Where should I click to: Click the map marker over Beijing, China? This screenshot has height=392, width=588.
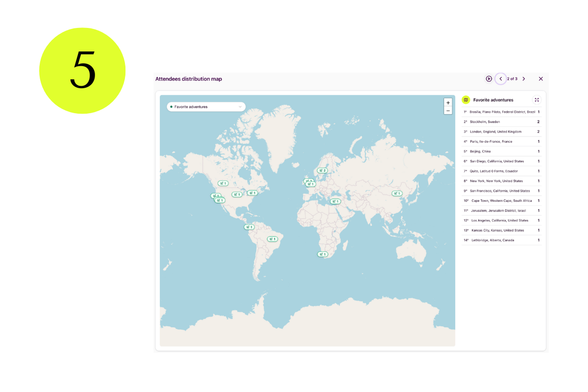tap(397, 194)
